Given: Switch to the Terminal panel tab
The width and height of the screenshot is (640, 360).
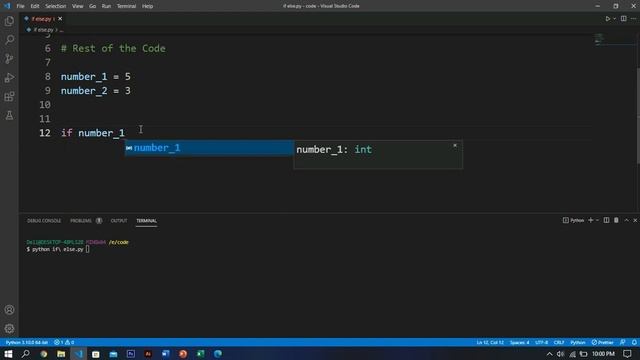Looking at the screenshot, I should 147,221.
